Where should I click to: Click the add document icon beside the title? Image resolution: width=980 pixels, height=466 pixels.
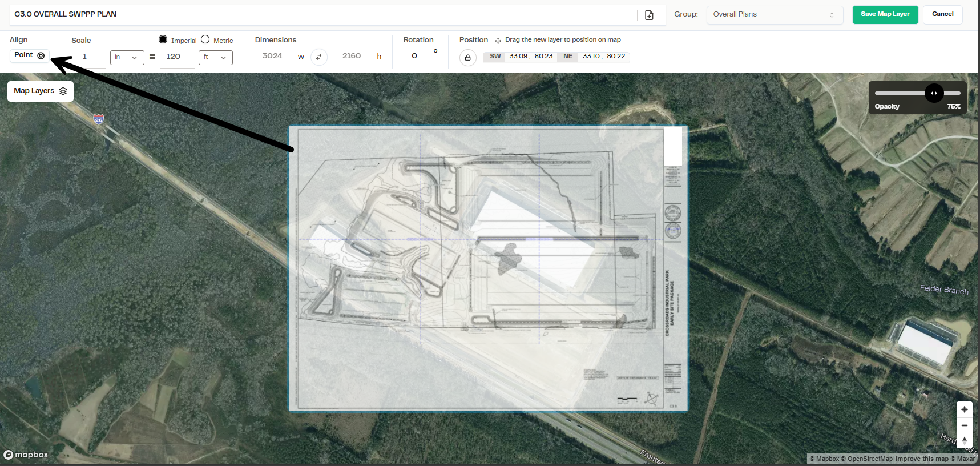tap(649, 15)
